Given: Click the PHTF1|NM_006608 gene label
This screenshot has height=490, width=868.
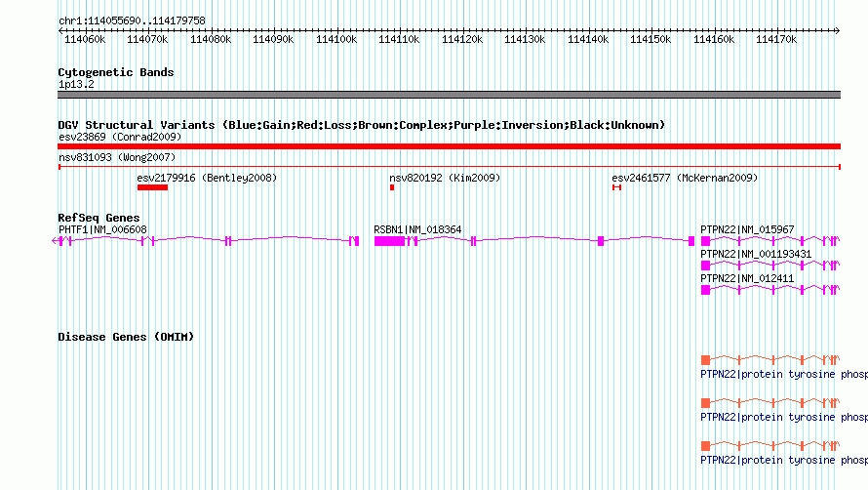Looking at the screenshot, I should tap(103, 229).
